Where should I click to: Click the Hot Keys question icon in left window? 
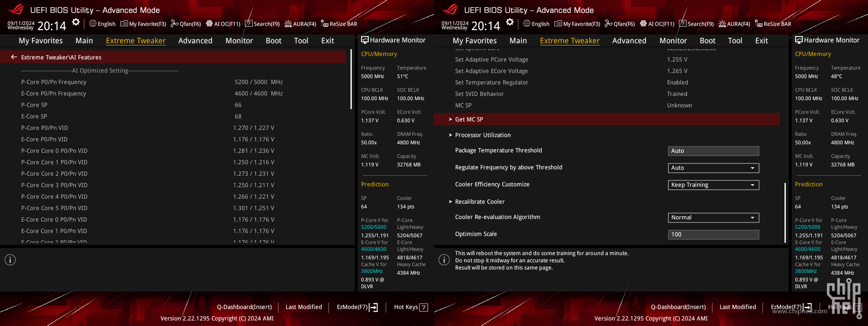[x=423, y=307]
